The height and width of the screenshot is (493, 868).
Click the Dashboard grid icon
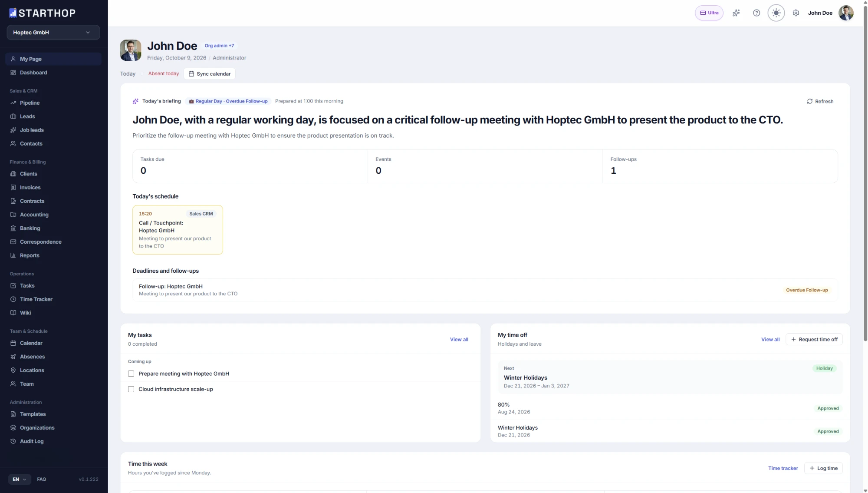(13, 73)
